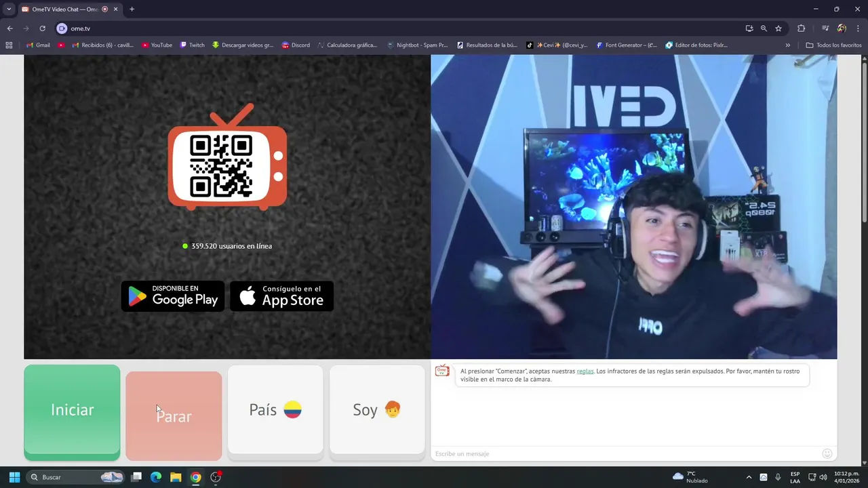The image size is (868, 488).
Task: Open Google Chrome taskbar icon
Action: [195, 477]
